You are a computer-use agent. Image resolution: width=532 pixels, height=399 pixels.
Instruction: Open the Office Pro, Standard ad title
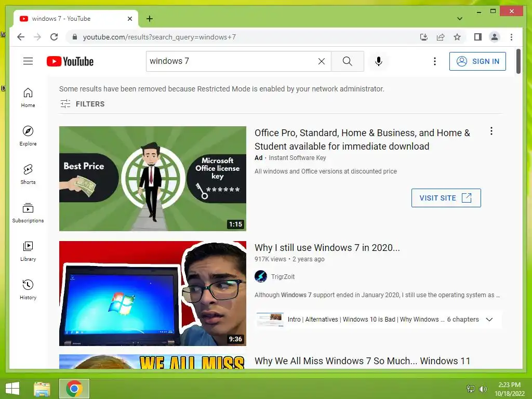[x=362, y=139]
